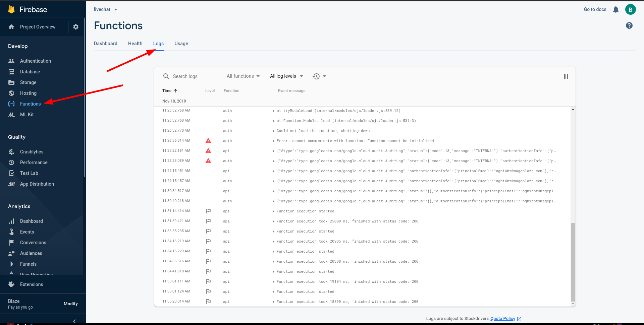
Task: Switch to the Usage tab
Action: pos(181,44)
